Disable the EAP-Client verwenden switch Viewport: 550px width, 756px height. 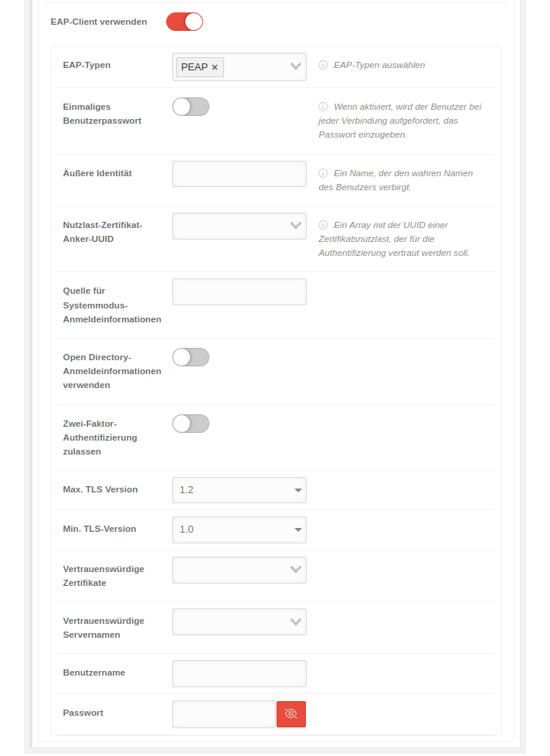tap(185, 22)
